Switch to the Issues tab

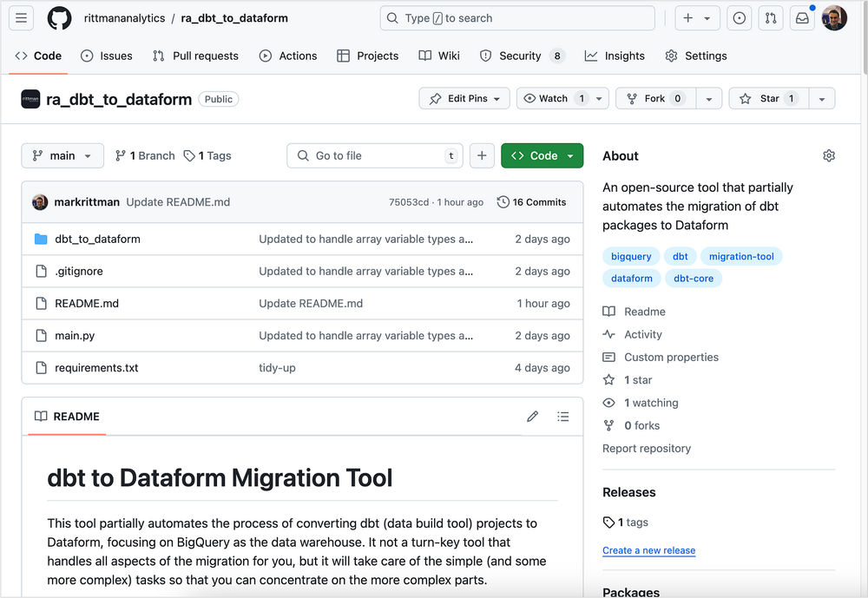pos(107,56)
